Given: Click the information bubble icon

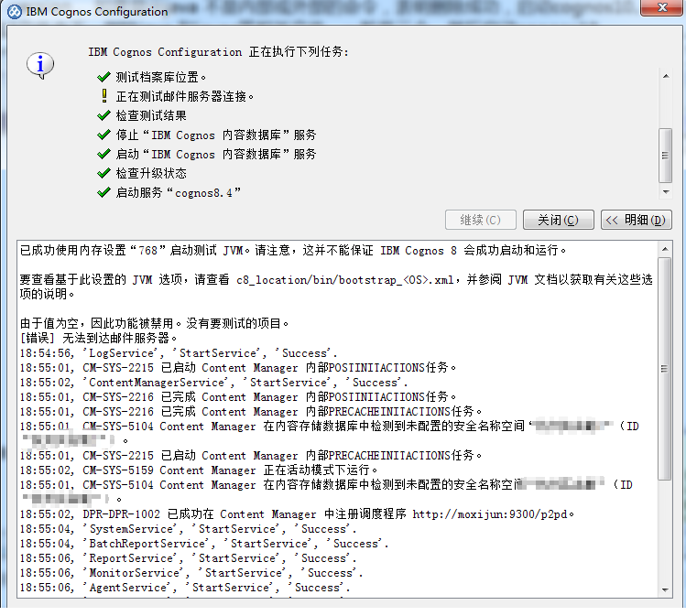Looking at the screenshot, I should click(40, 66).
